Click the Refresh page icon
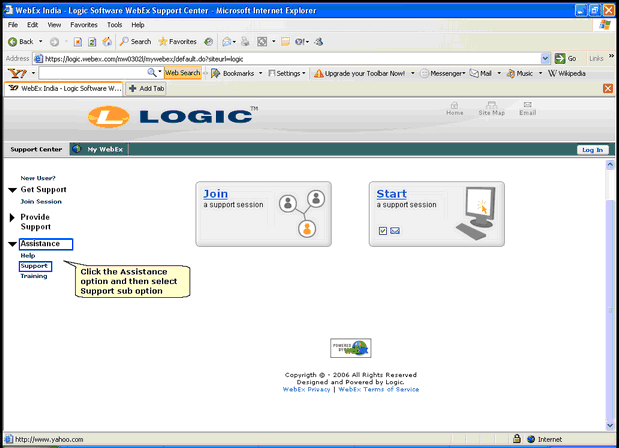The height and width of the screenshot is (448, 619). 92,41
